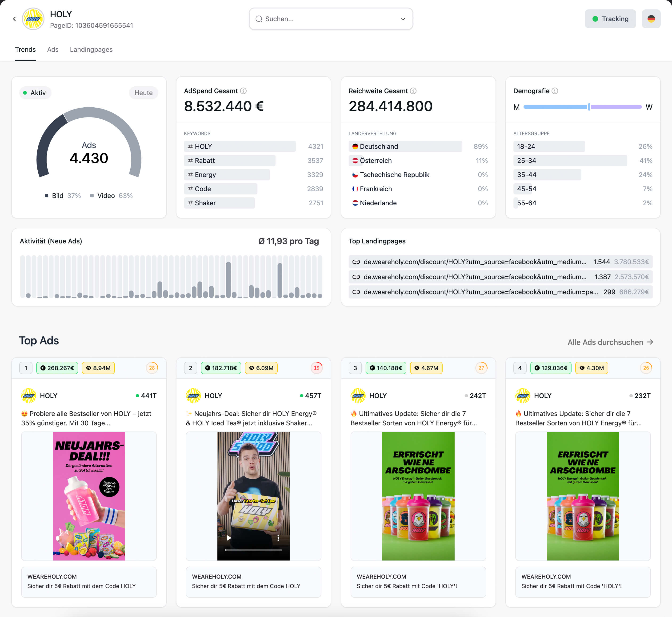Image resolution: width=672 pixels, height=617 pixels.
Task: Open the 268.267€ spend badge on ad 1
Action: click(57, 368)
